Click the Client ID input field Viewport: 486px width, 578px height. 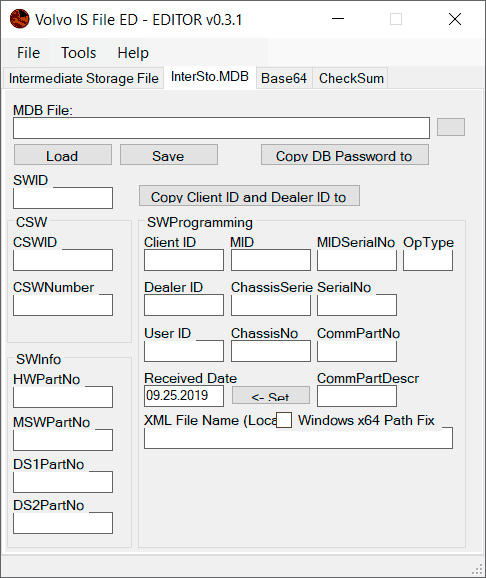pos(184,260)
